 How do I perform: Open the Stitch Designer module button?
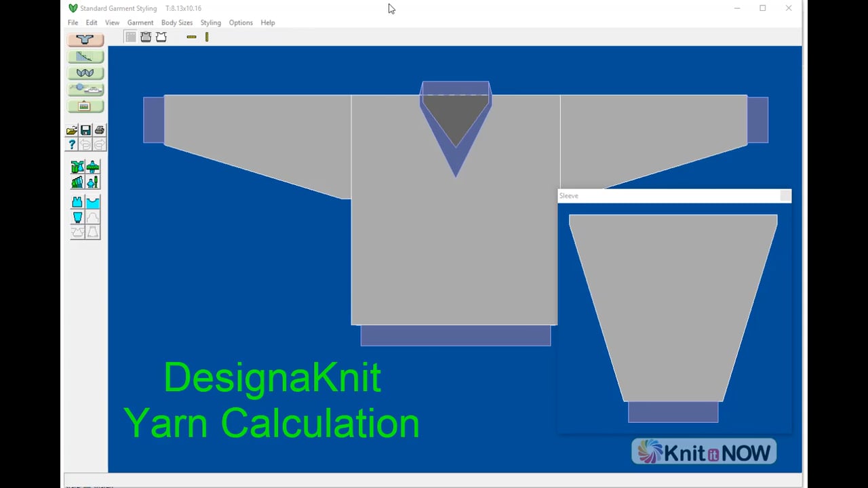click(x=85, y=73)
